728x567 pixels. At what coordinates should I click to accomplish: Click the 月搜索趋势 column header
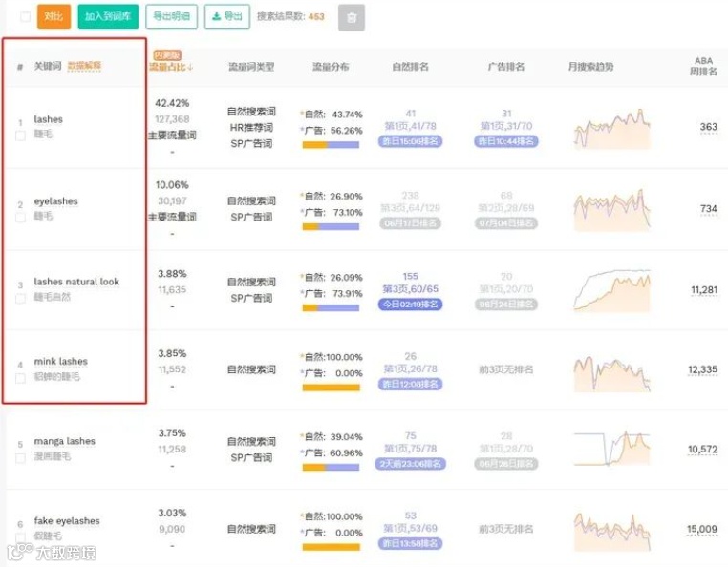point(590,67)
